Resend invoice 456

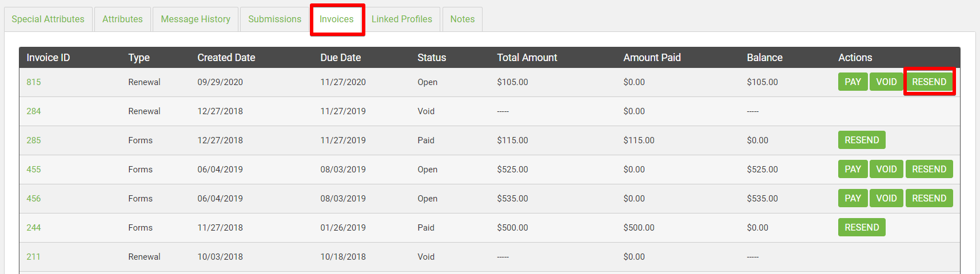pyautogui.click(x=929, y=198)
